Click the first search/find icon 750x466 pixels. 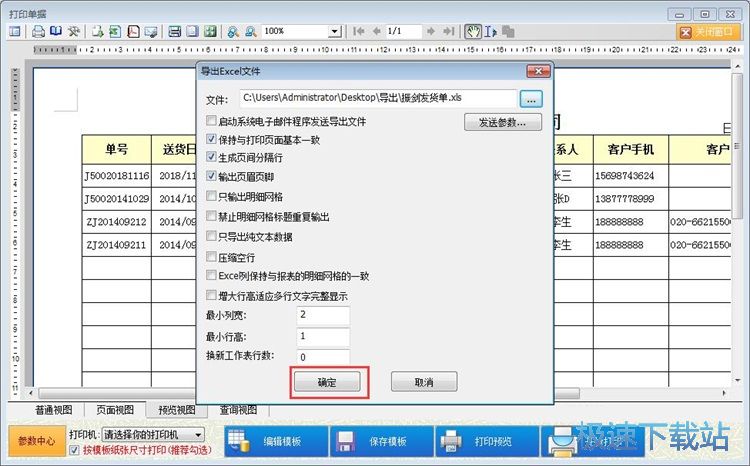click(233, 32)
